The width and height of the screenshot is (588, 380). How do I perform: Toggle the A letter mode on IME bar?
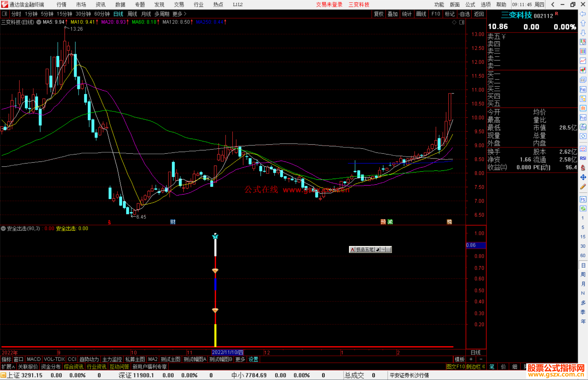(x=352, y=249)
